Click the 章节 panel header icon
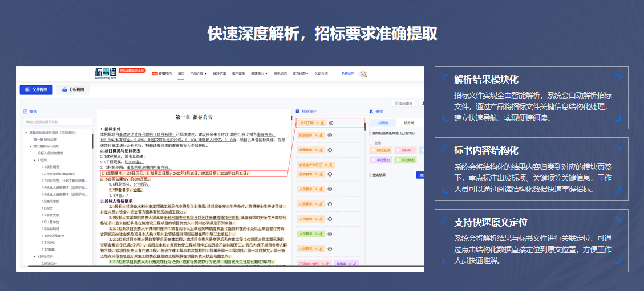Image resolution: width=644 pixels, height=291 pixels. [x=25, y=112]
